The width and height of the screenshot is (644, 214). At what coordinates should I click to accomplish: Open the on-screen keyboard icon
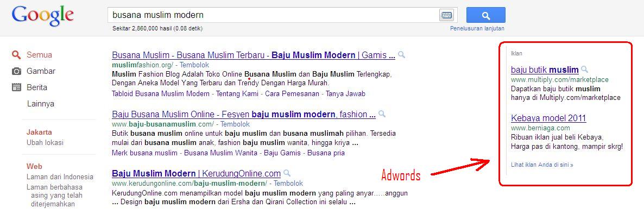click(x=446, y=15)
